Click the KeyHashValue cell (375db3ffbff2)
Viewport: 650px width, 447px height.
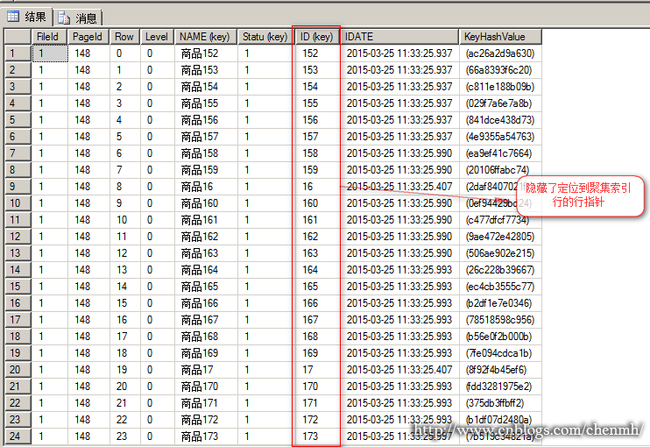click(500, 403)
